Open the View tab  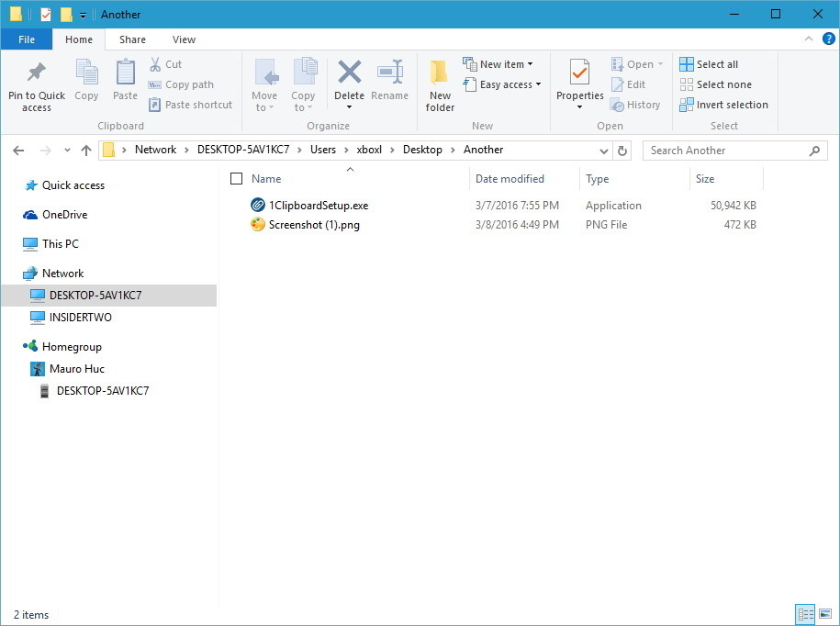pos(183,39)
